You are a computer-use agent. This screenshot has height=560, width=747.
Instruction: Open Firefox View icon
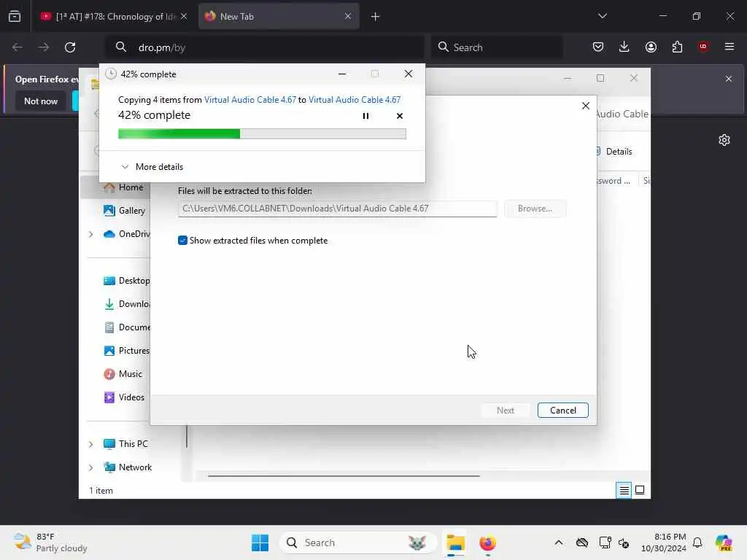tap(15, 17)
